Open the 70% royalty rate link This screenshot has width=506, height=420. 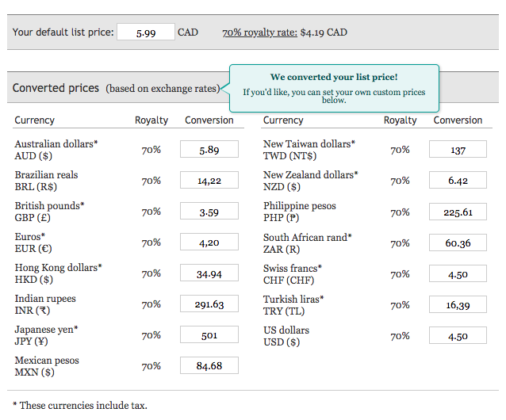pyautogui.click(x=259, y=32)
